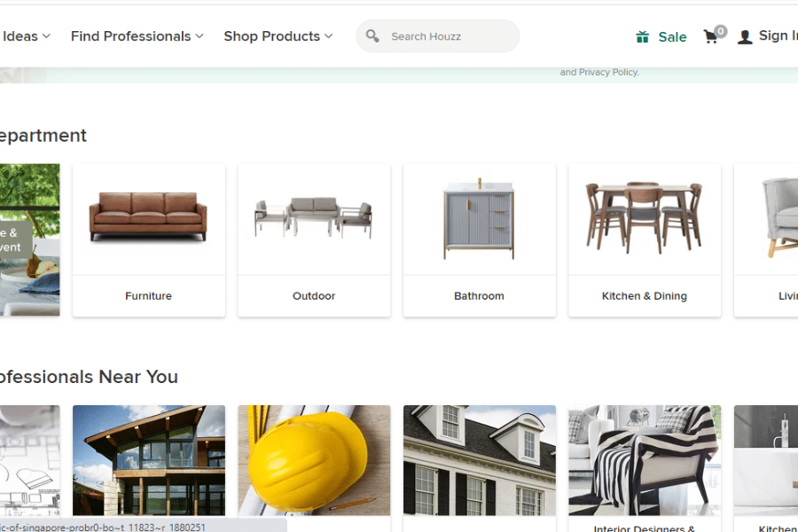Click the Sale link

(x=672, y=36)
